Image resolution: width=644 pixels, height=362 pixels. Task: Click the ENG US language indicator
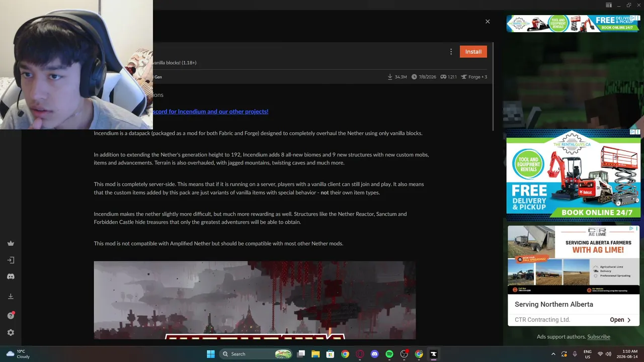pyautogui.click(x=588, y=354)
